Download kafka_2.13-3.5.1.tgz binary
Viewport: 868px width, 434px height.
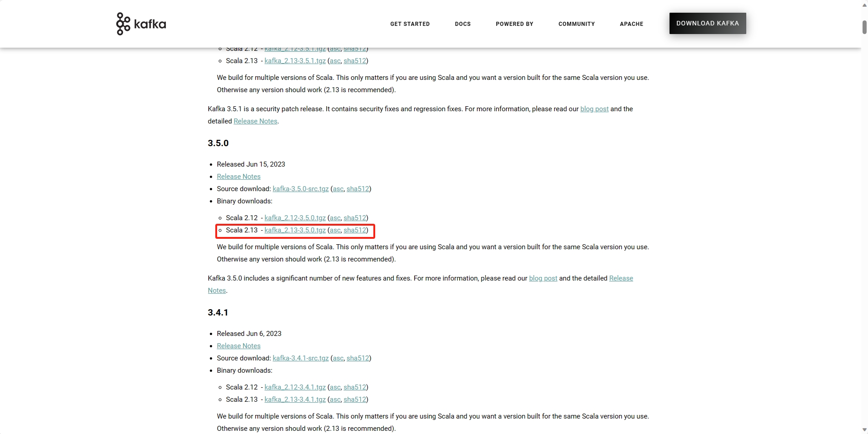click(x=295, y=61)
